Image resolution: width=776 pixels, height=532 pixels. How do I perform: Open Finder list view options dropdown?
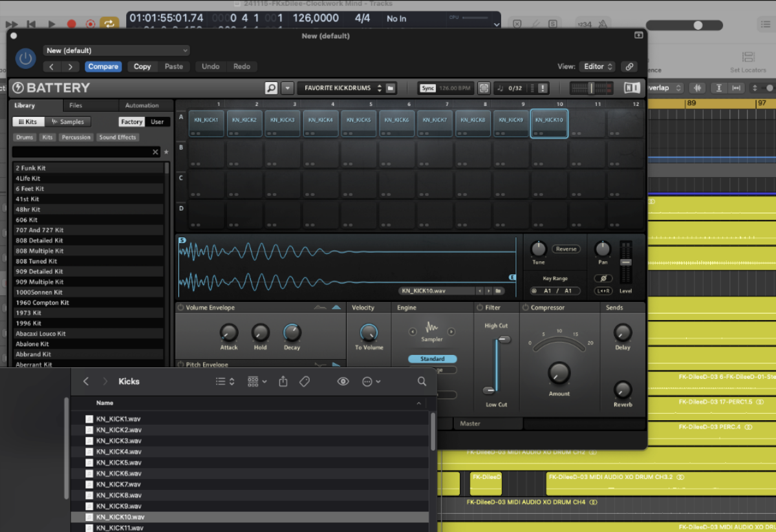(x=225, y=381)
